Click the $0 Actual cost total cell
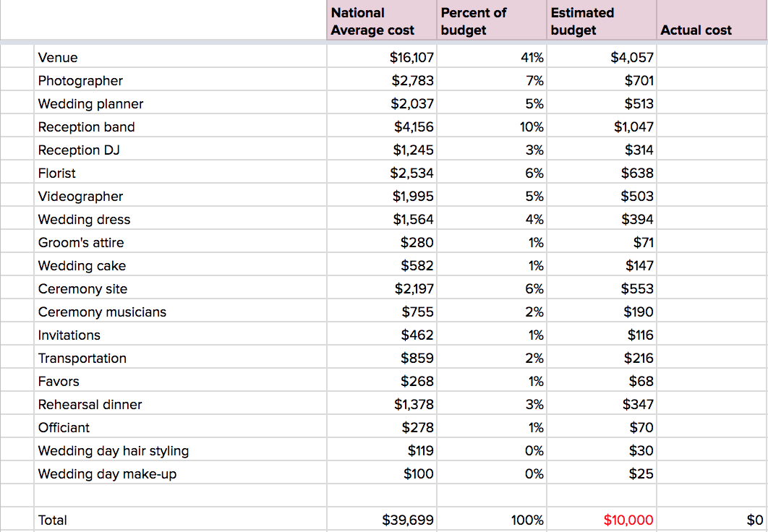768x532 pixels. [712, 520]
